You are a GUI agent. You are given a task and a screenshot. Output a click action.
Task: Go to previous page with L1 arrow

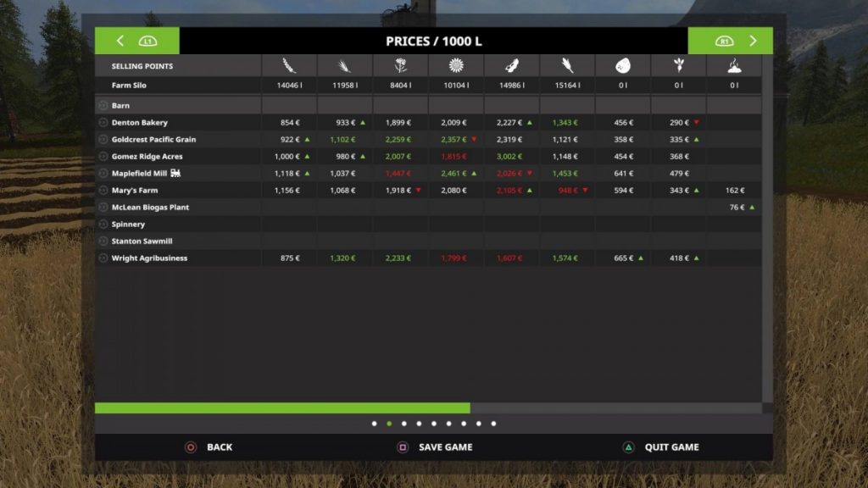[x=137, y=41]
